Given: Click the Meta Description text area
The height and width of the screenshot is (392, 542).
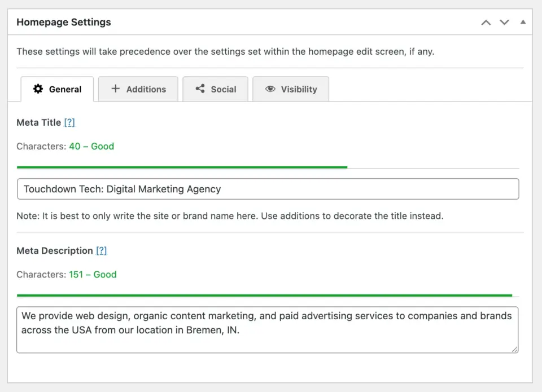Looking at the screenshot, I should click(268, 329).
